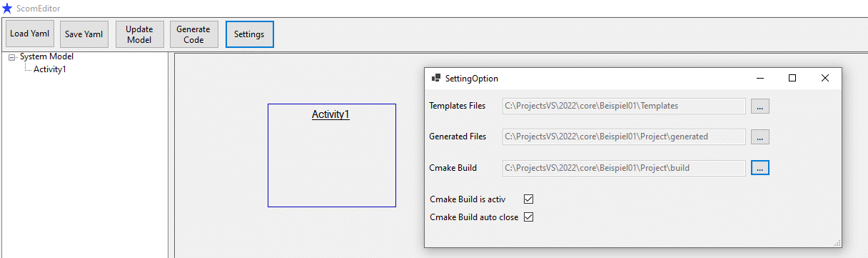
Task: Minimize the SettingOption dialog
Action: click(x=759, y=79)
